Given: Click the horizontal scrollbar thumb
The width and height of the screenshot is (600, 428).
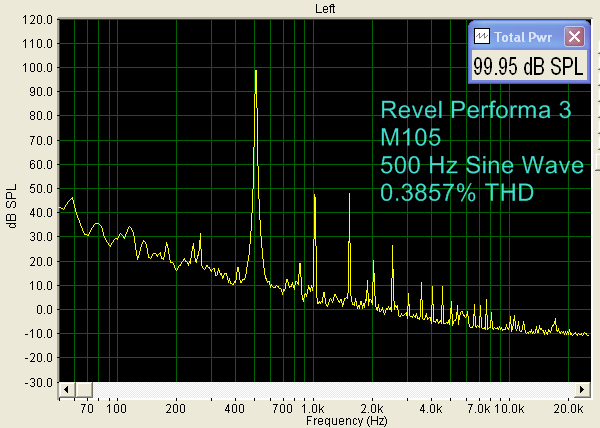Looking at the screenshot, I should pos(84,389).
